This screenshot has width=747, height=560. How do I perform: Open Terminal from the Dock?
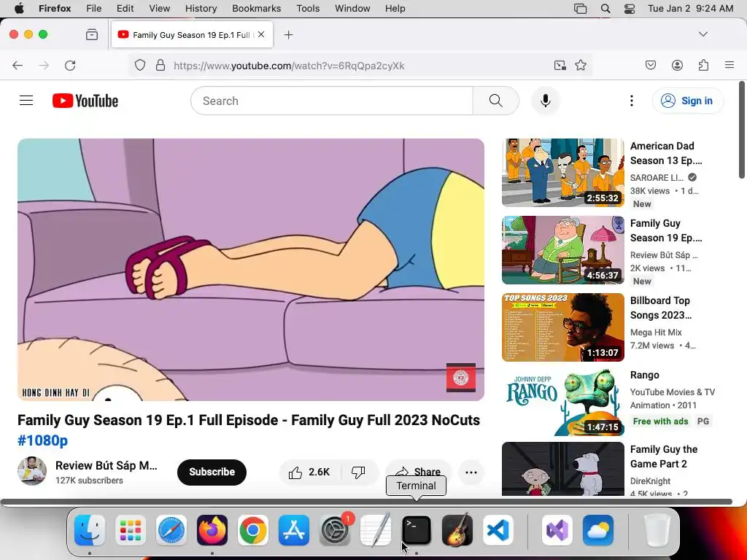coord(417,530)
